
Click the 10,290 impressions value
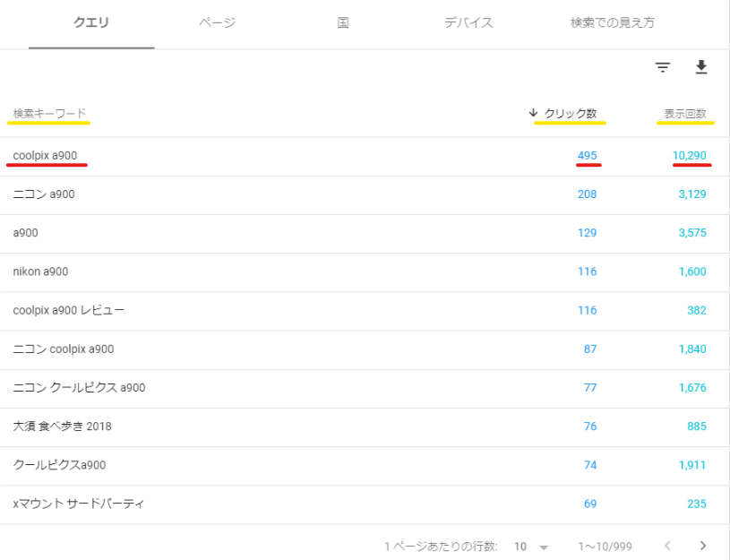click(x=690, y=156)
